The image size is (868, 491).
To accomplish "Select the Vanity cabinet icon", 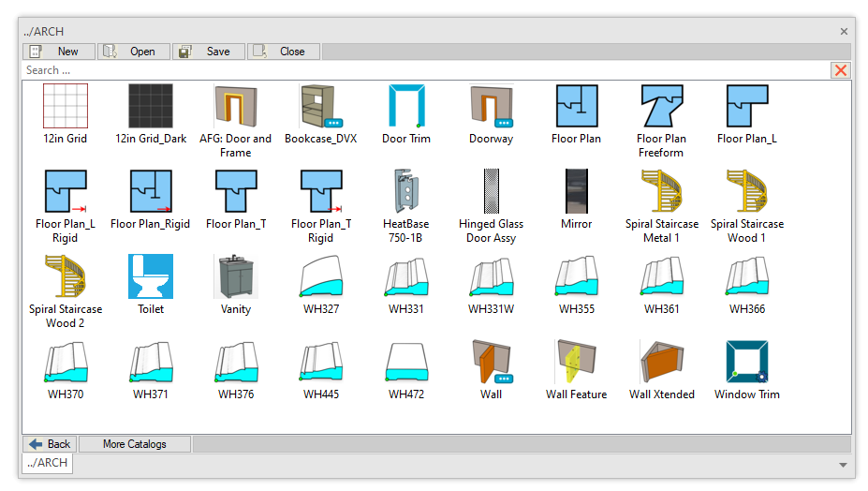I will pyautogui.click(x=236, y=276).
